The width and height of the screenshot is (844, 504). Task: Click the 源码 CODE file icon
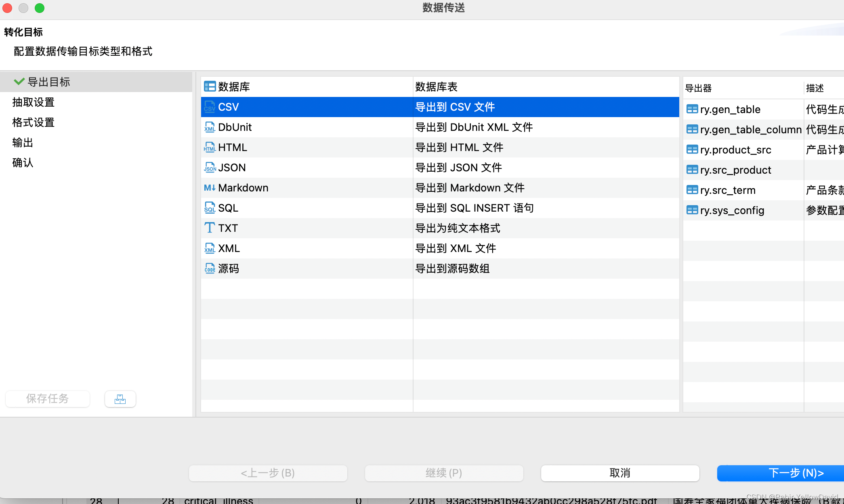click(210, 268)
